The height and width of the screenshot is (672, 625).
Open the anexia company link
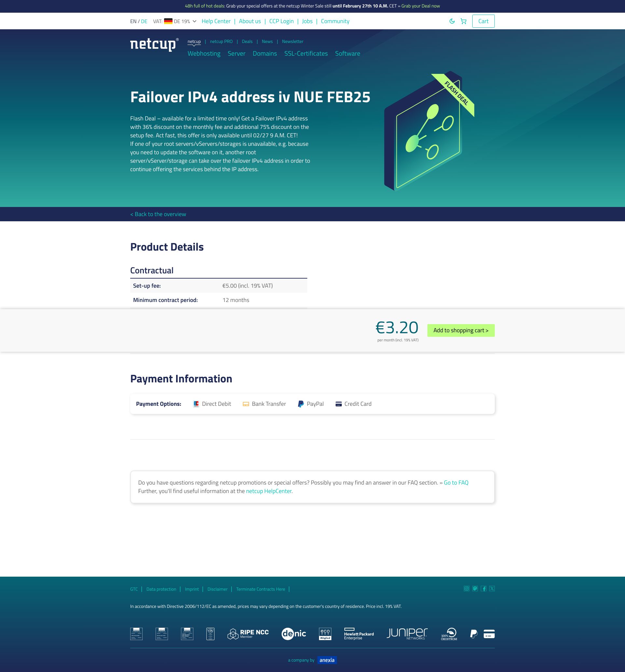(x=327, y=660)
